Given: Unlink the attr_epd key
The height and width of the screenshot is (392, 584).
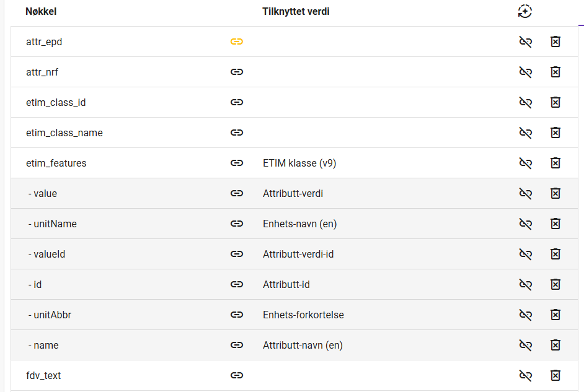Looking at the screenshot, I should [x=526, y=41].
